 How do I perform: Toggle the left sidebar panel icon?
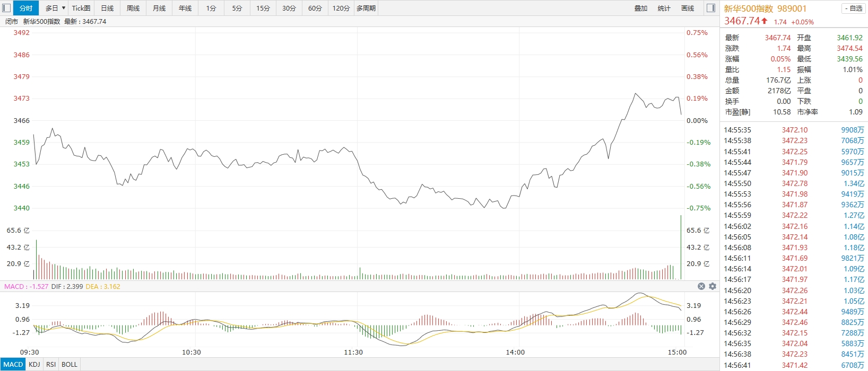coord(6,8)
